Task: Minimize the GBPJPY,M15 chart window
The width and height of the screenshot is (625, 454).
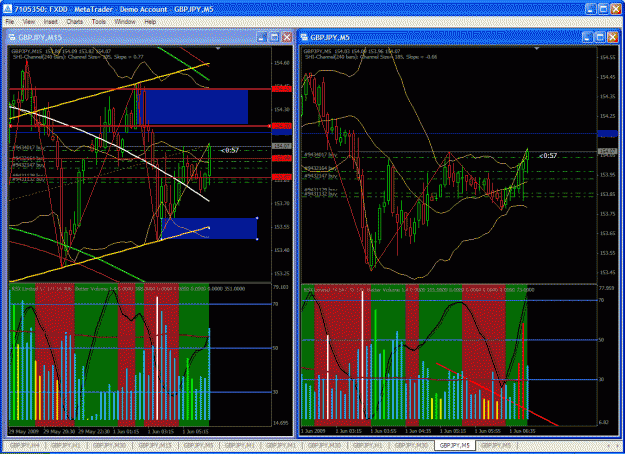Action: [x=262, y=37]
